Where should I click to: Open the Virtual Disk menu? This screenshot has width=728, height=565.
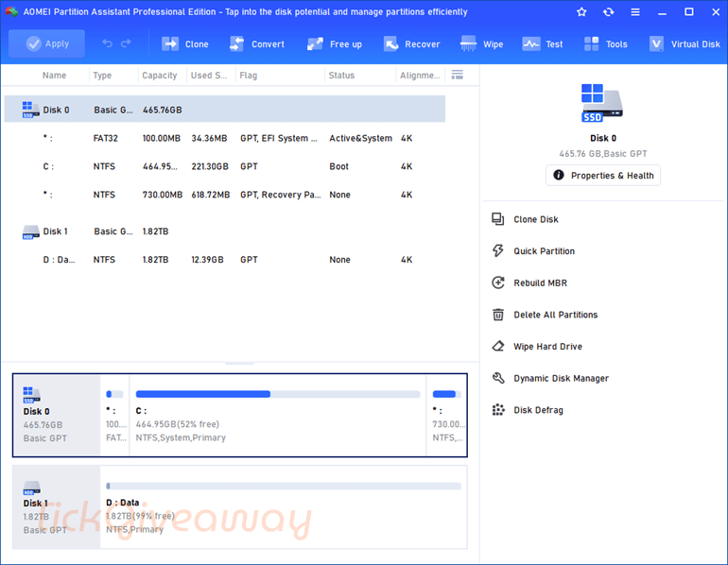tap(685, 44)
